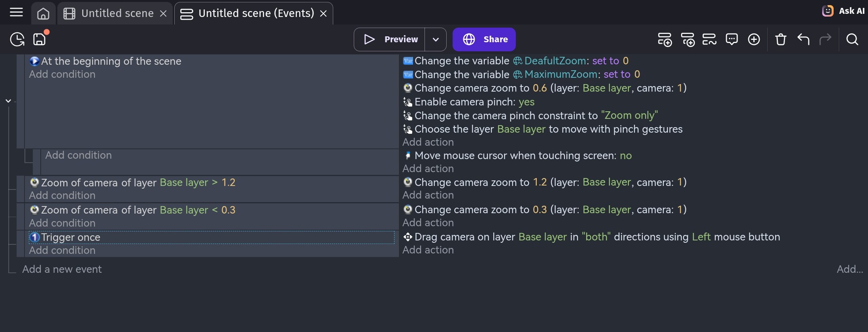Open the "Add..." event type menu
This screenshot has width=868, height=332.
click(849, 269)
